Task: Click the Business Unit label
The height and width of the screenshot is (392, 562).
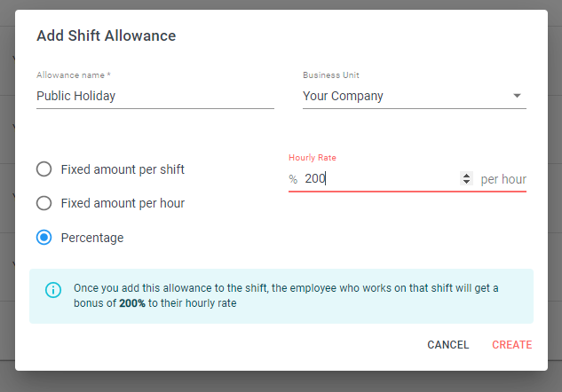Action: (x=331, y=75)
